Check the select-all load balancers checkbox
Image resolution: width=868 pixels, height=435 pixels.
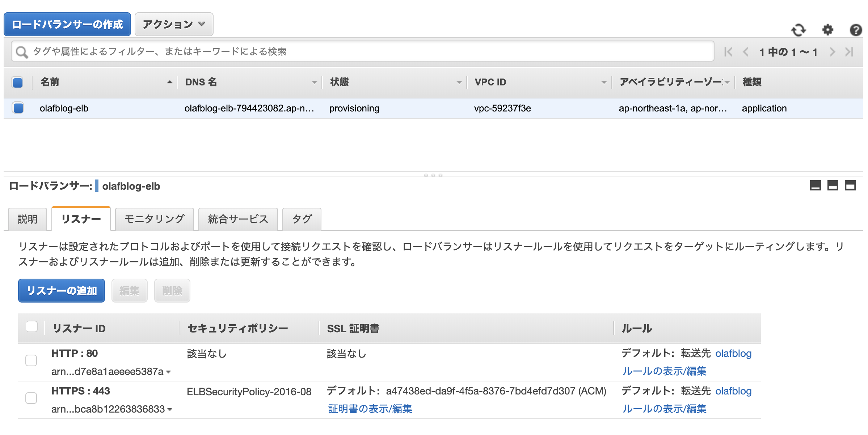click(17, 82)
